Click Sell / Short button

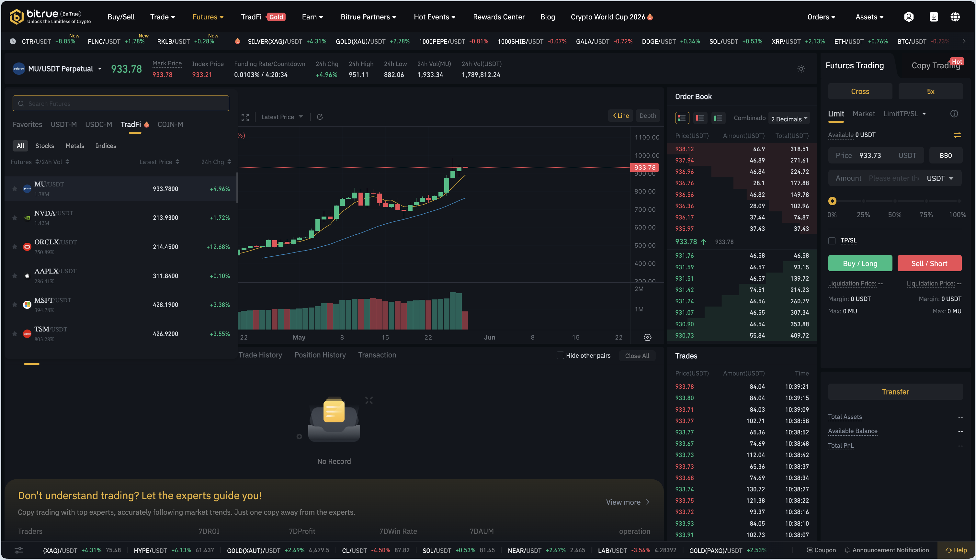[x=929, y=263]
